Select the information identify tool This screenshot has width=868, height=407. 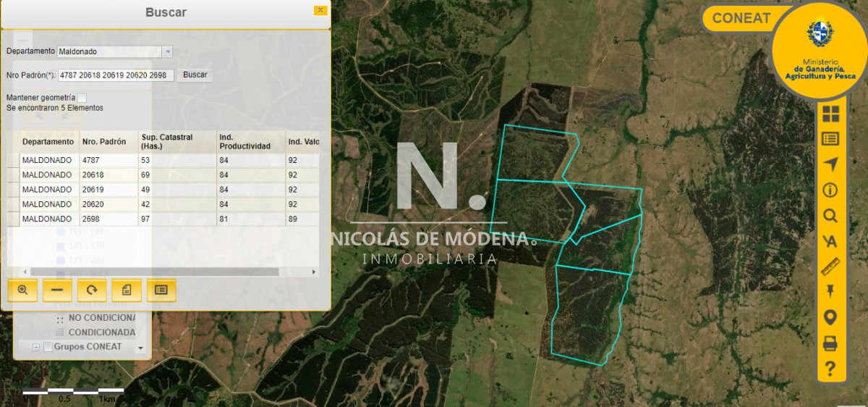[x=830, y=190]
